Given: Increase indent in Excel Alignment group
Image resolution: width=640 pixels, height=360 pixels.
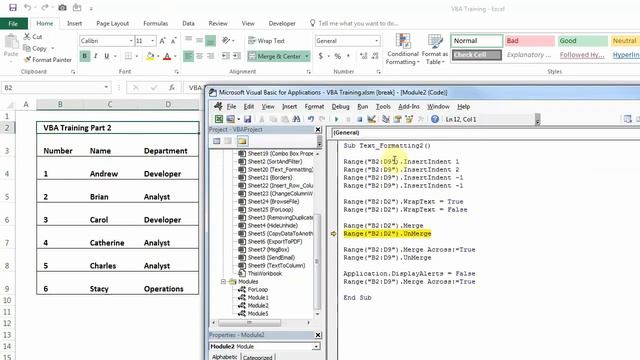Looking at the screenshot, I should [x=237, y=56].
